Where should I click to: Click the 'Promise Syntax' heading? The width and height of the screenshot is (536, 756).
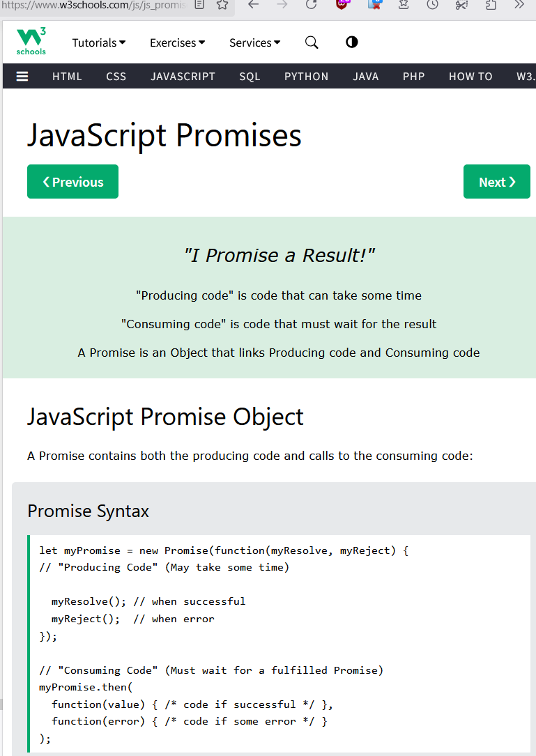(89, 511)
